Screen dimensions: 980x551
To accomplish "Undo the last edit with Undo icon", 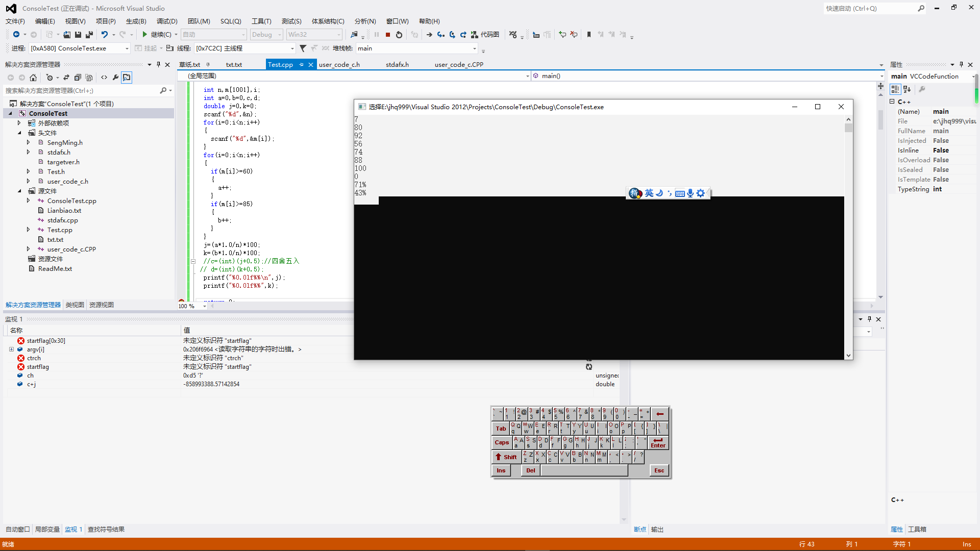I will pos(105,34).
